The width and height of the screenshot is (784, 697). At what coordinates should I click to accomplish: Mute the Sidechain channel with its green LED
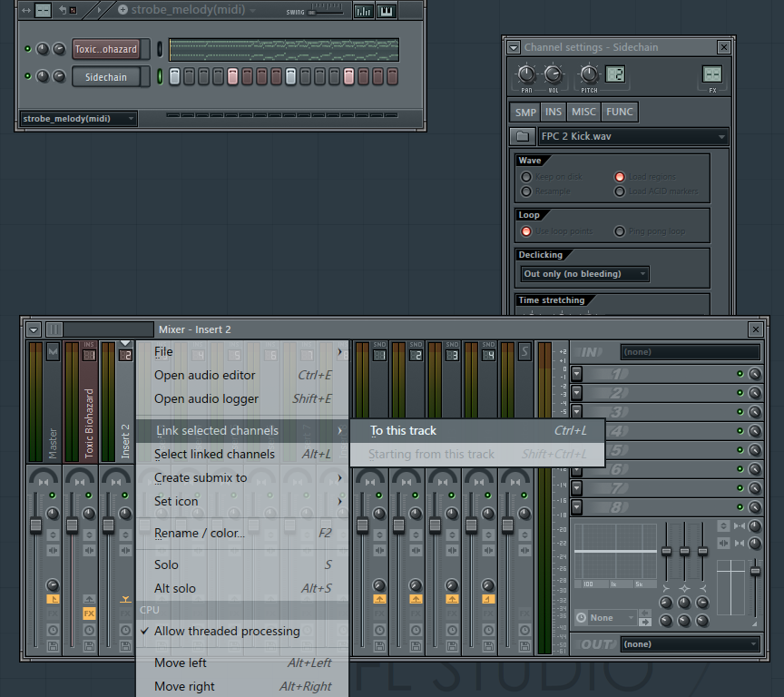(x=28, y=76)
